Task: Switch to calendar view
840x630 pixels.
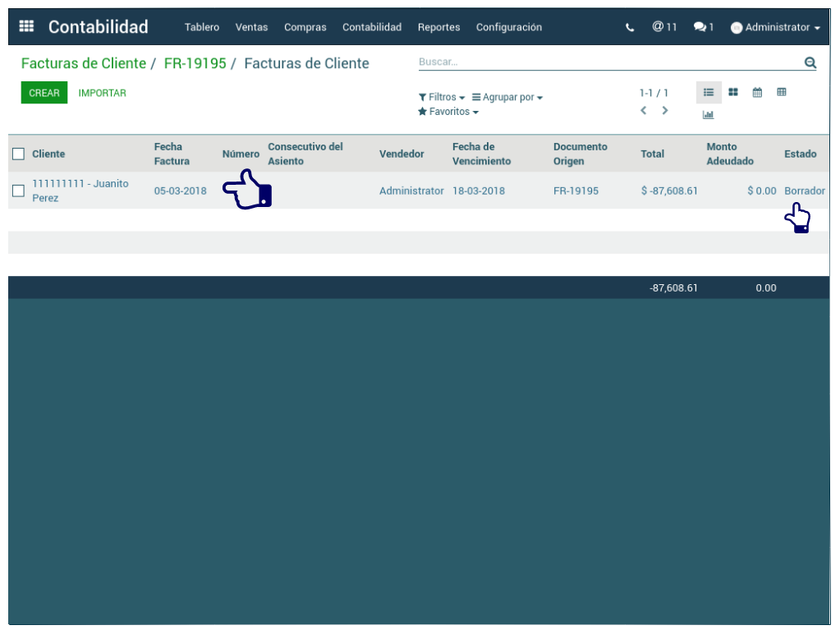Action: coord(757,92)
